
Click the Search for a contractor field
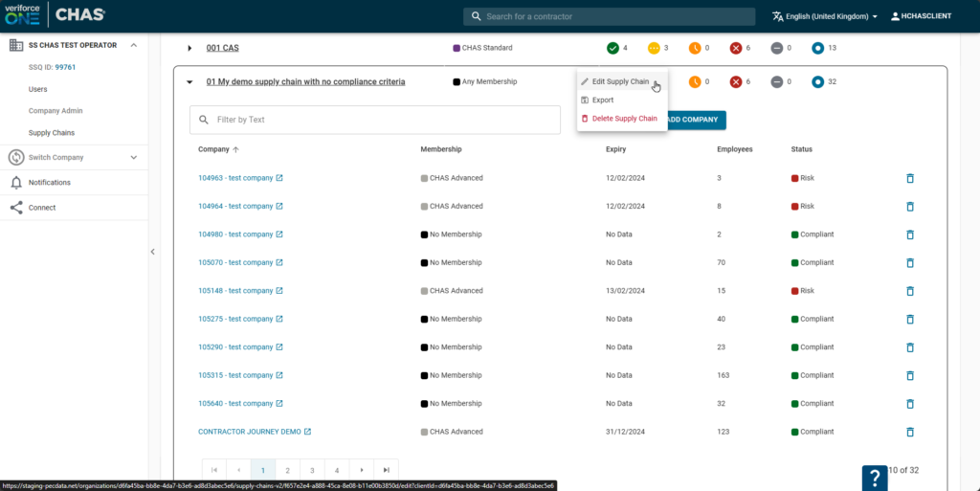click(610, 16)
